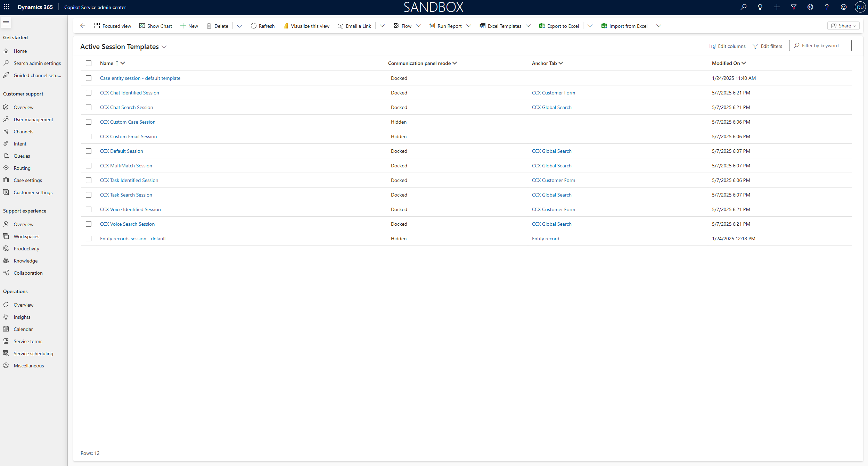Image resolution: width=868 pixels, height=466 pixels.
Task: Click the back arrow in command bar
Action: click(x=82, y=26)
